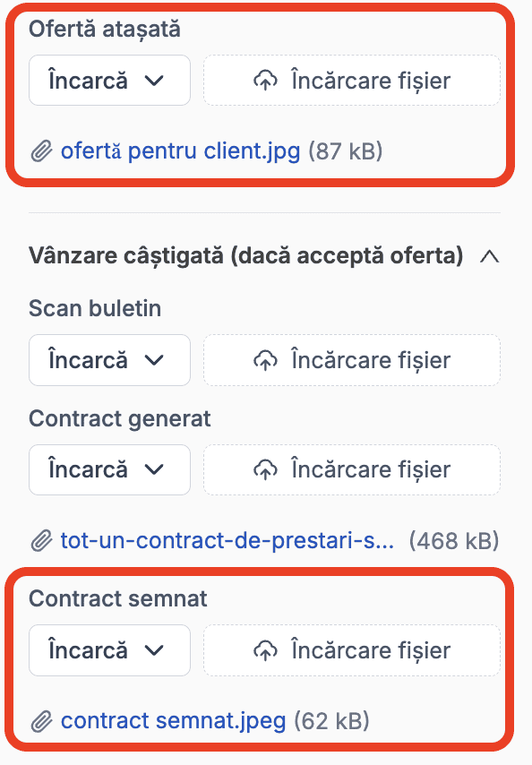Click upload cloud icon under Ofertă atașată
This screenshot has width=532, height=765.
click(x=265, y=81)
